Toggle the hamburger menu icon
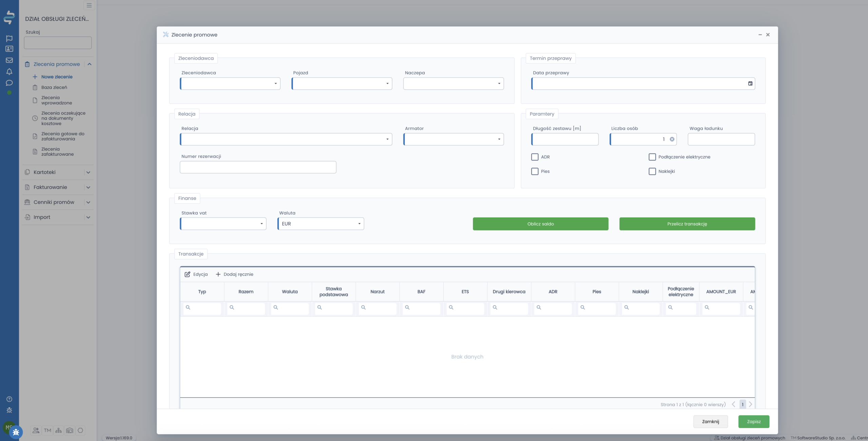This screenshot has width=868, height=441. (x=89, y=5)
